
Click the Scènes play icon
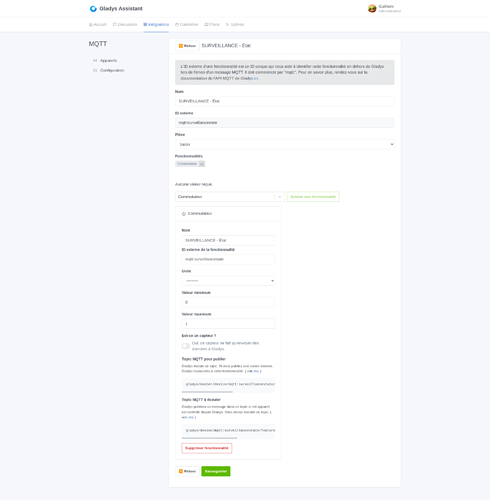click(x=228, y=24)
